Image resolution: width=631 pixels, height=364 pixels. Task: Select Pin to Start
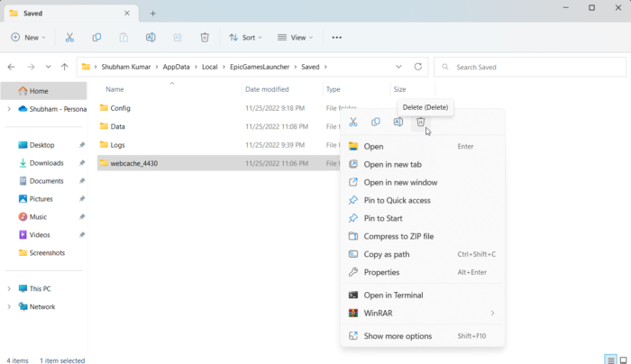[x=422, y=218]
